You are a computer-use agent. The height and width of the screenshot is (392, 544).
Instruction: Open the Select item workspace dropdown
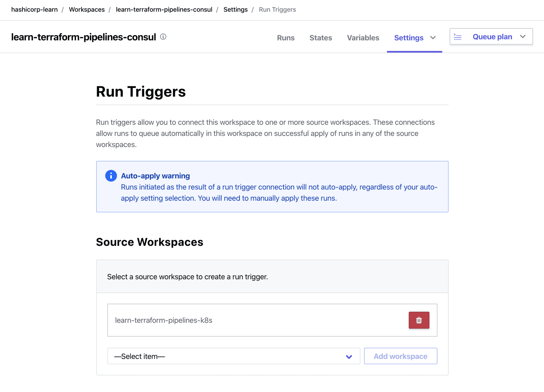tap(233, 356)
